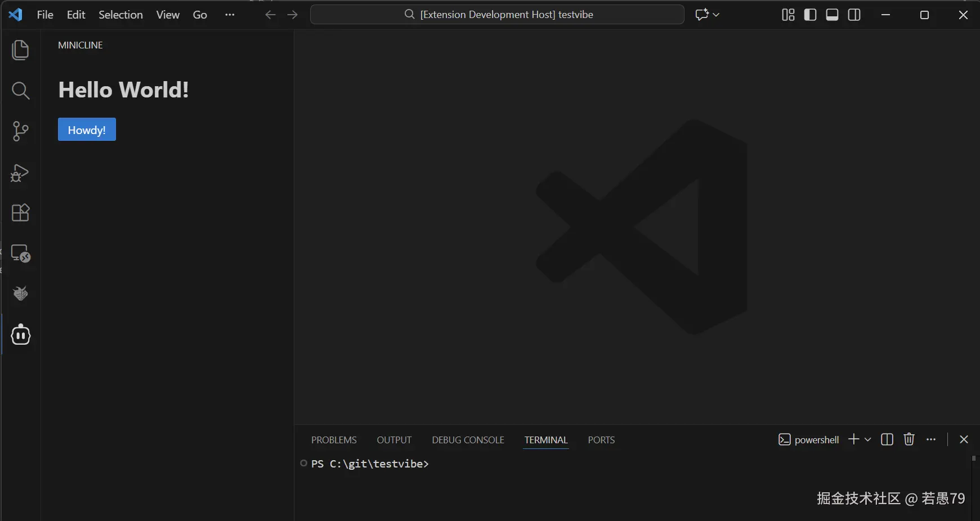Open terminal panel more actions ellipsis
The height and width of the screenshot is (521, 980).
click(931, 439)
